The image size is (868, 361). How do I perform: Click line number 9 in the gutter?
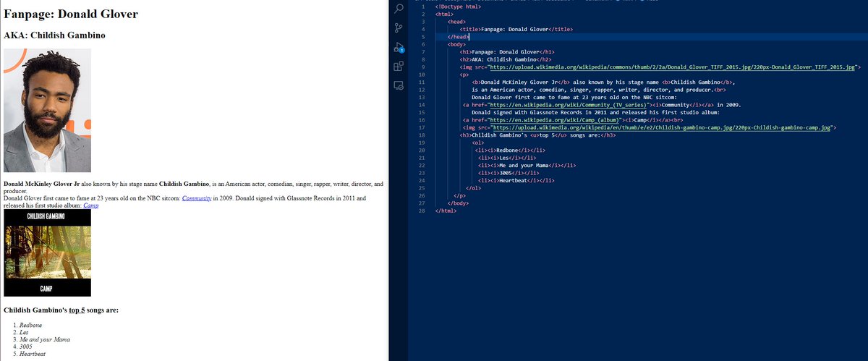pyautogui.click(x=422, y=66)
